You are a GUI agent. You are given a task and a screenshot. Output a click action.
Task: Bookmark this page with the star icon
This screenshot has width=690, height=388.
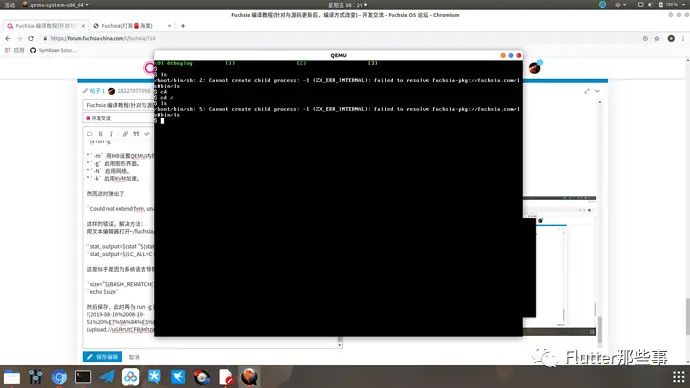(x=657, y=38)
